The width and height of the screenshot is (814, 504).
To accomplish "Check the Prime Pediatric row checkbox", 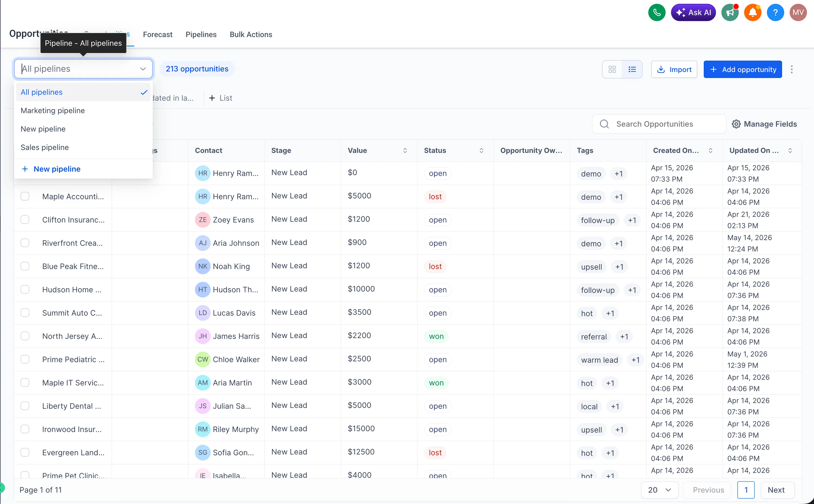I will click(x=25, y=359).
